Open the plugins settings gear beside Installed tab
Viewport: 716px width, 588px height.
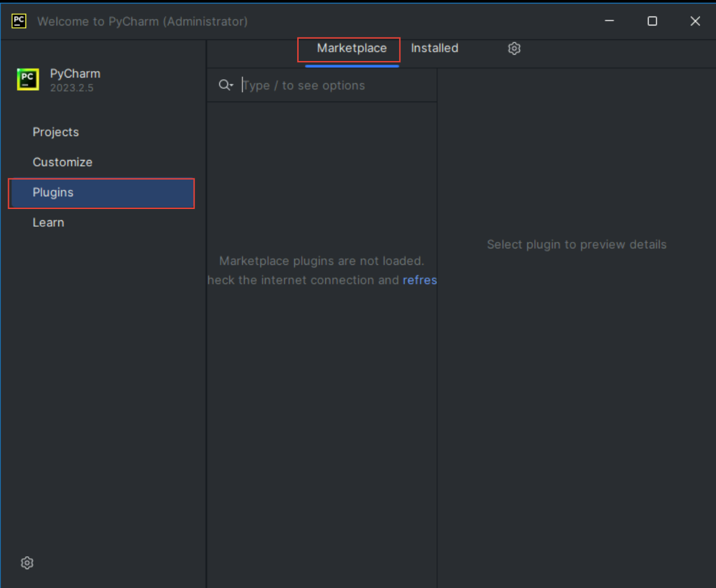point(514,48)
